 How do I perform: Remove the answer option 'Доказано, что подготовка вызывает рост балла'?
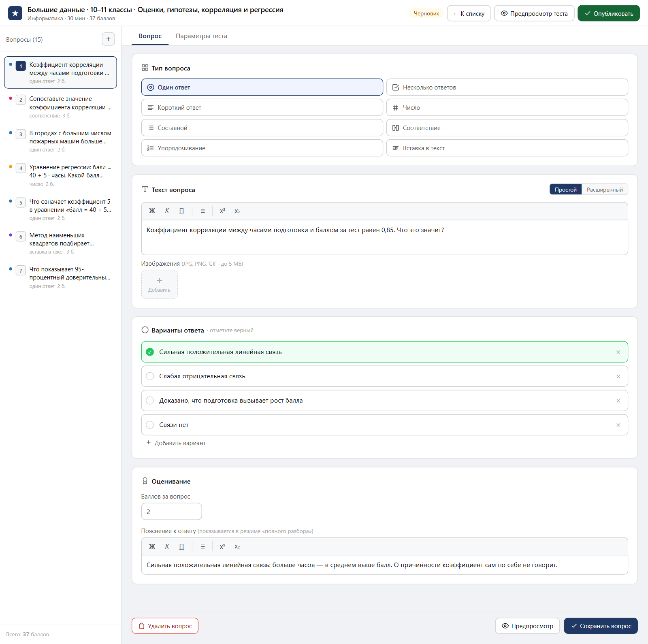tap(618, 401)
